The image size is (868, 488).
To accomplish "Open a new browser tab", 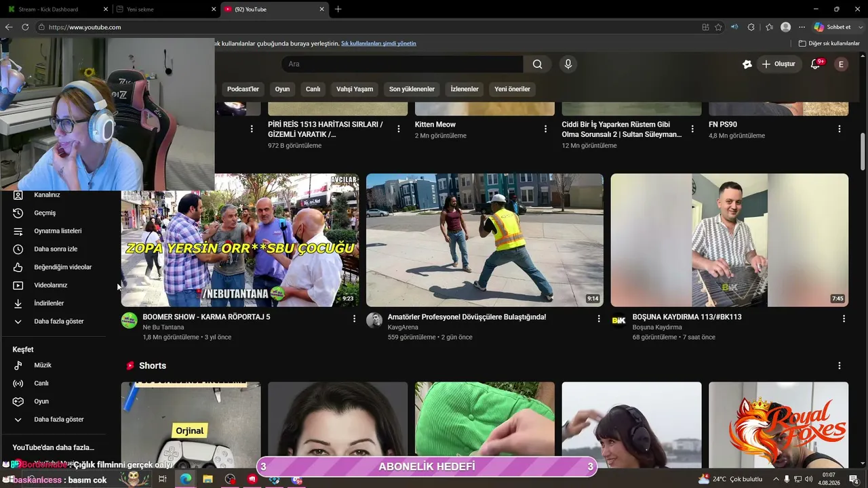I will [x=338, y=9].
